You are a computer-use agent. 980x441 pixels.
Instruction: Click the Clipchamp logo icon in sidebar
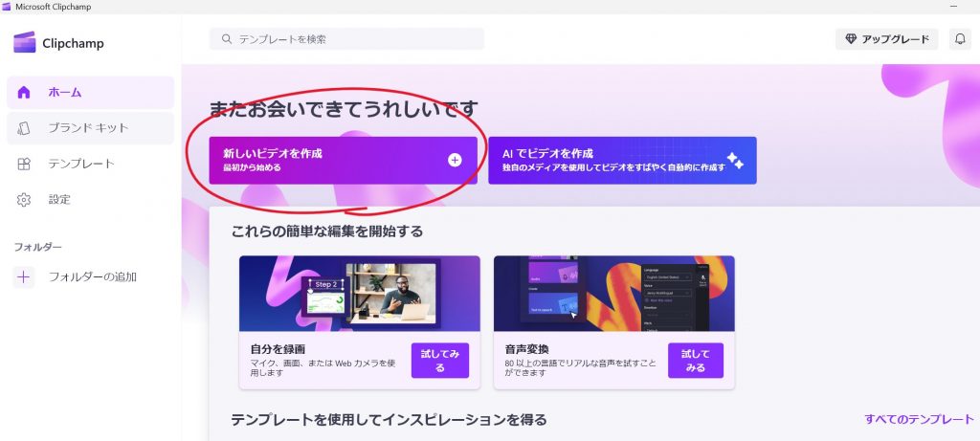point(24,42)
